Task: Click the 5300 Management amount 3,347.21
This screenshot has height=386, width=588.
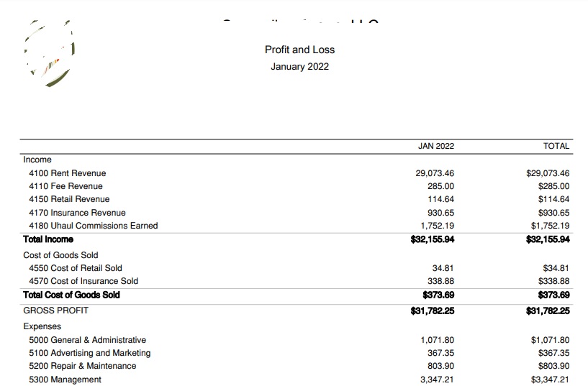Action: click(x=437, y=380)
